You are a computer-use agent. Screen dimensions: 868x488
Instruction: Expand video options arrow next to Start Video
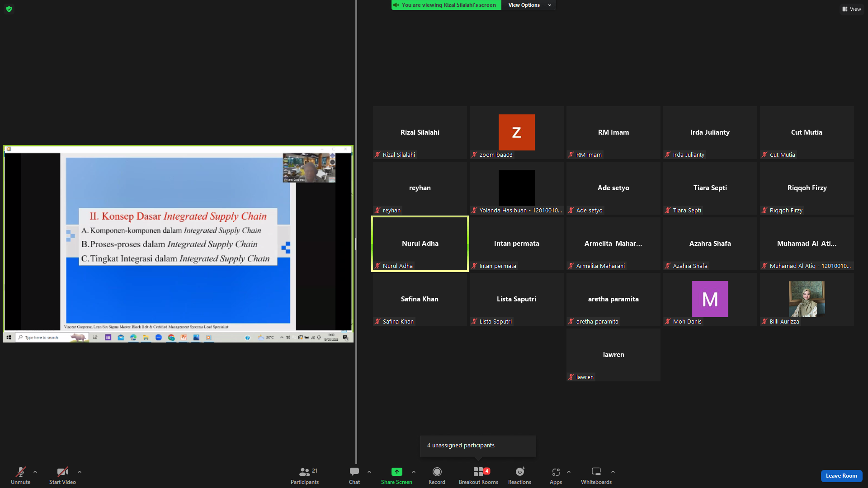click(80, 472)
